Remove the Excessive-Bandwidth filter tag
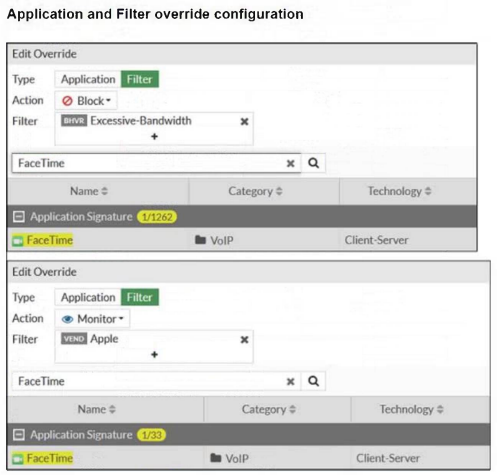Image resolution: width=497 pixels, height=475 pixels. [x=244, y=122]
